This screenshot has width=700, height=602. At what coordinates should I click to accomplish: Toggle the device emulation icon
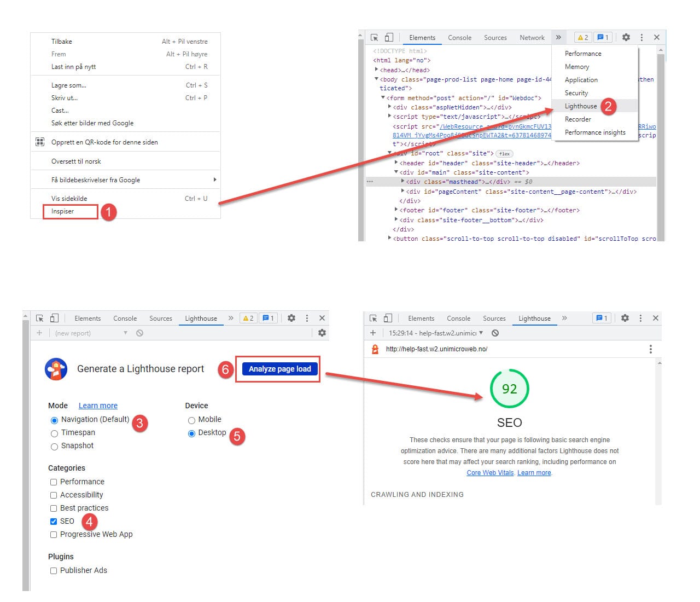pos(388,37)
